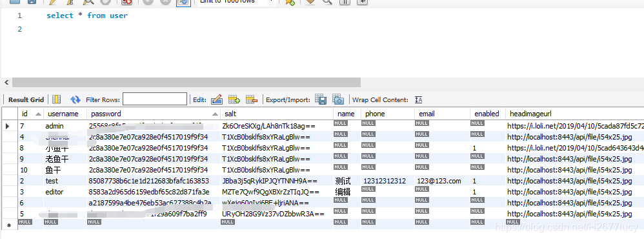Sort by the username column header
This screenshot has height=239, width=644.
[65, 114]
